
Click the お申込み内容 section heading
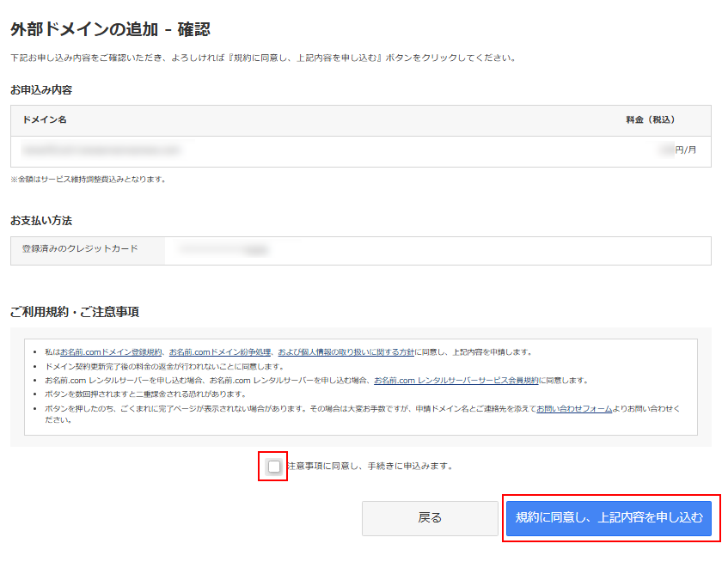click(41, 89)
